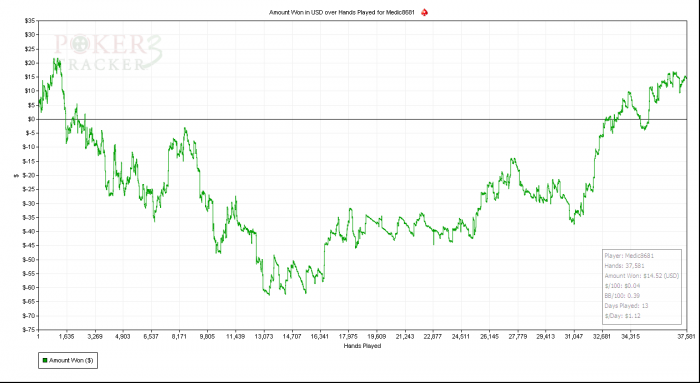Screen dimensions: 700x383
Task: Click the '21,243' x-axis tick label
Action: (404, 337)
